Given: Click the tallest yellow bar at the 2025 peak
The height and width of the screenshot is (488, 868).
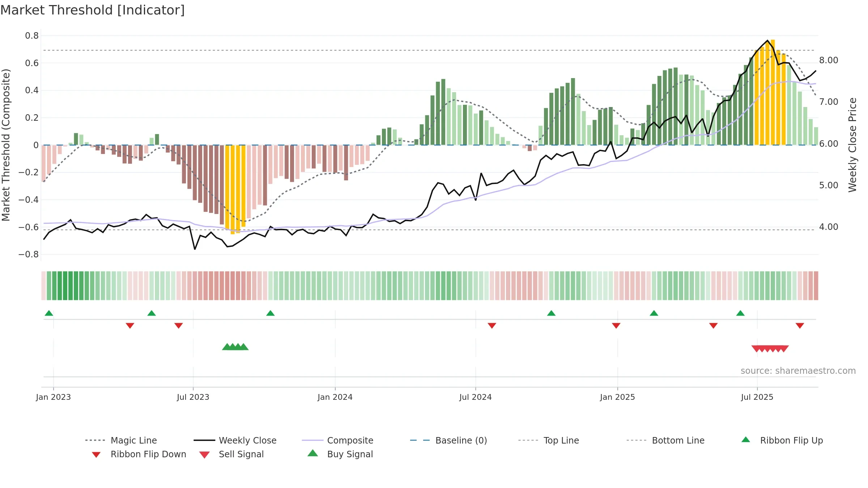Looking at the screenshot, I should click(x=773, y=92).
